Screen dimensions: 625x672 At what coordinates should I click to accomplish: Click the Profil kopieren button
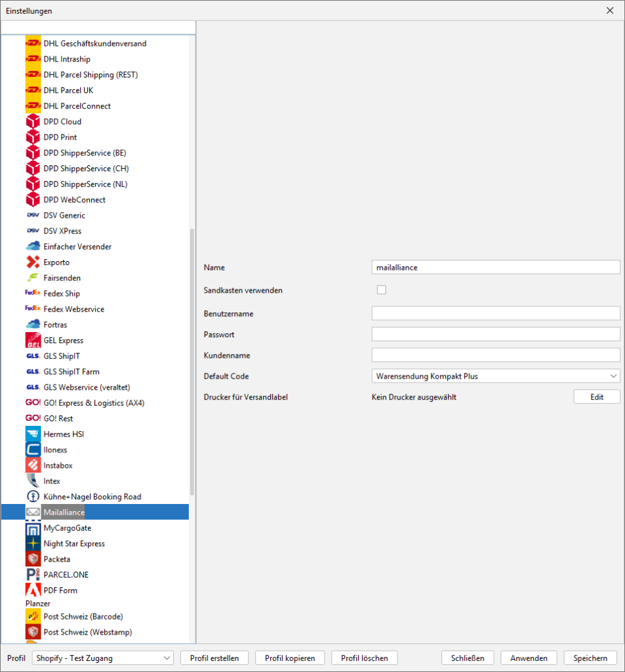pyautogui.click(x=290, y=658)
